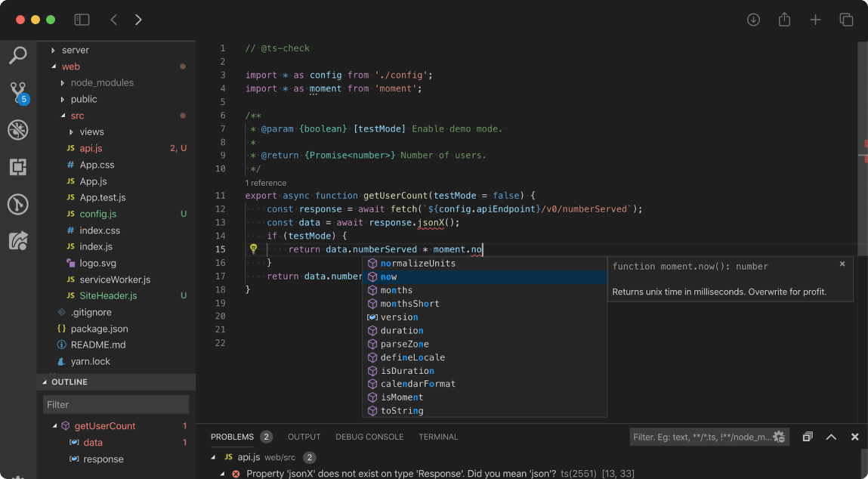Viewport: 868px width, 479px height.
Task: Collapse the src folder
Action: tap(62, 116)
